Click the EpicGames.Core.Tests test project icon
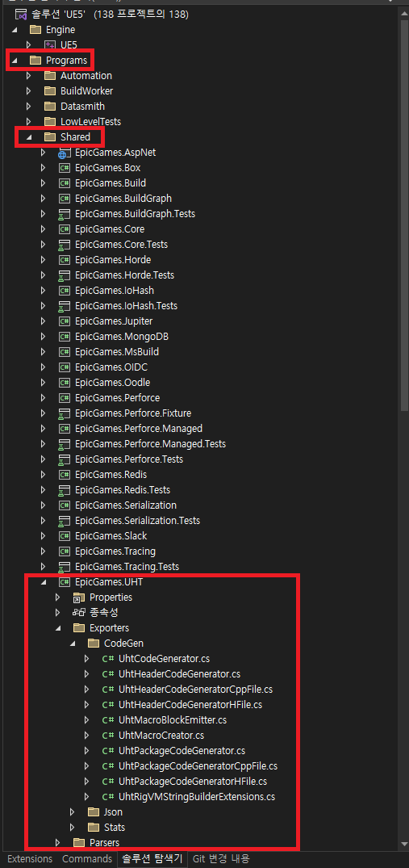Screen dimensions: 409x868 64,244
